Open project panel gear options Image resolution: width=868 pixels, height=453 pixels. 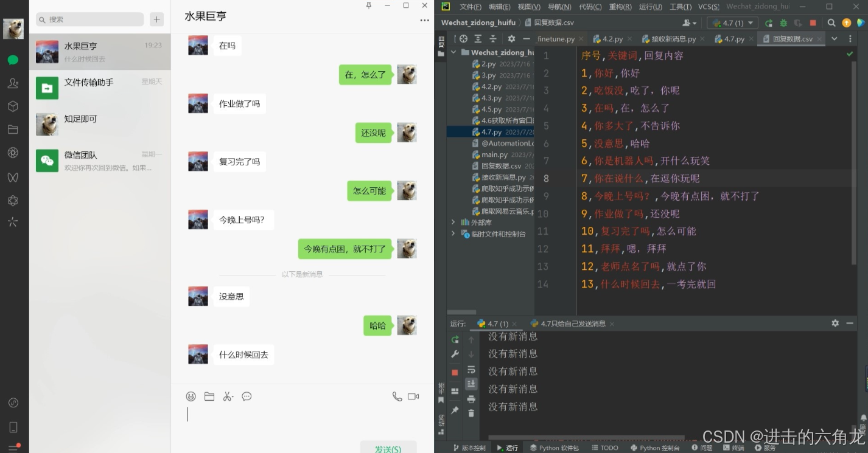point(511,38)
